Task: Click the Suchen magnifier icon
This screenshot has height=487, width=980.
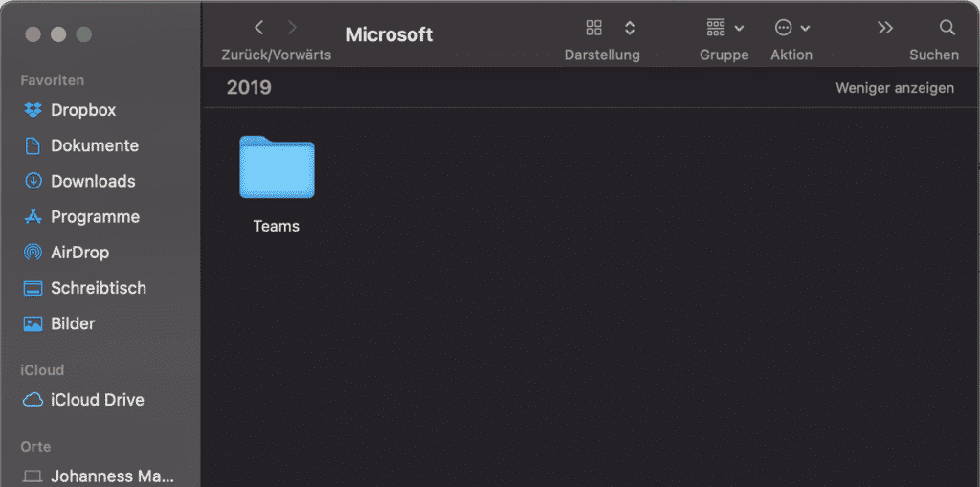Action: (x=947, y=28)
